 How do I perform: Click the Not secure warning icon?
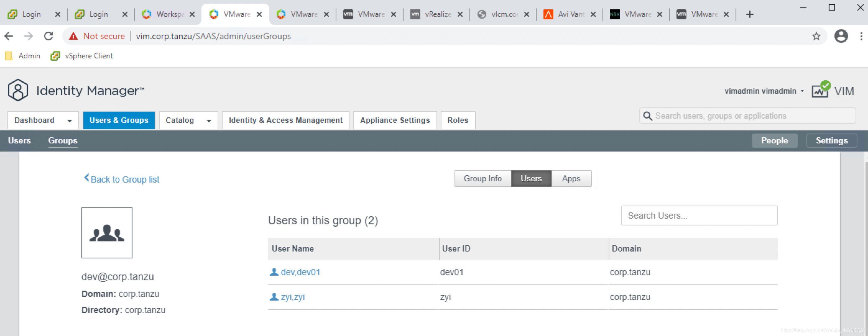click(73, 36)
